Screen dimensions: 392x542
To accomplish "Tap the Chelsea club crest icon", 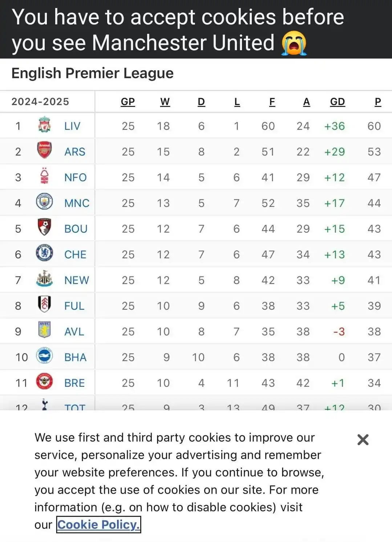I will [44, 253].
